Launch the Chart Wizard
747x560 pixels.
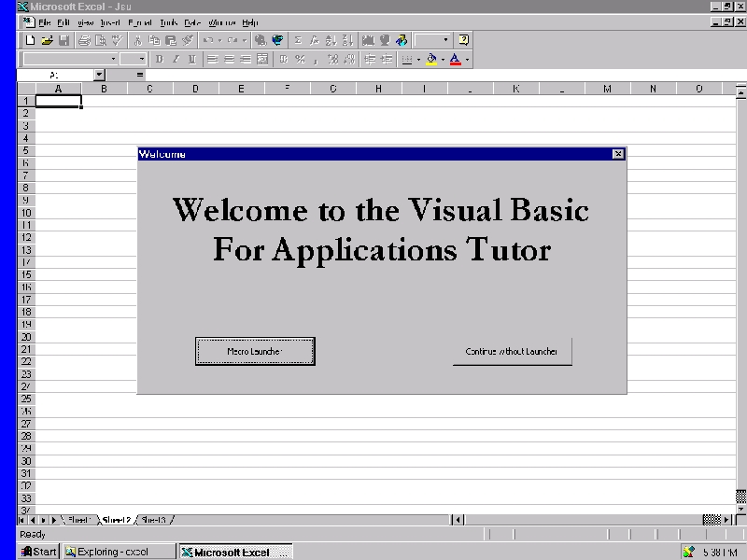click(368, 40)
